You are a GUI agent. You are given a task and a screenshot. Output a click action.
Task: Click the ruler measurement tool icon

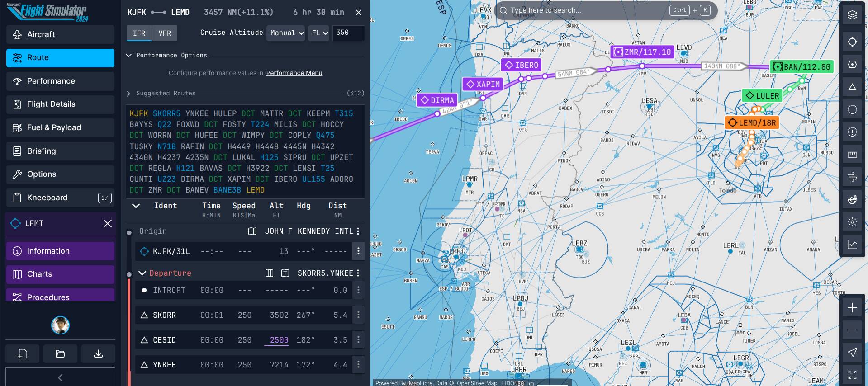[x=852, y=155]
